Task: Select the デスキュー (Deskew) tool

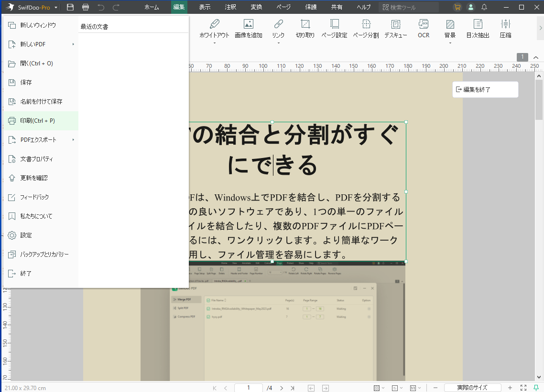Action: (395, 29)
